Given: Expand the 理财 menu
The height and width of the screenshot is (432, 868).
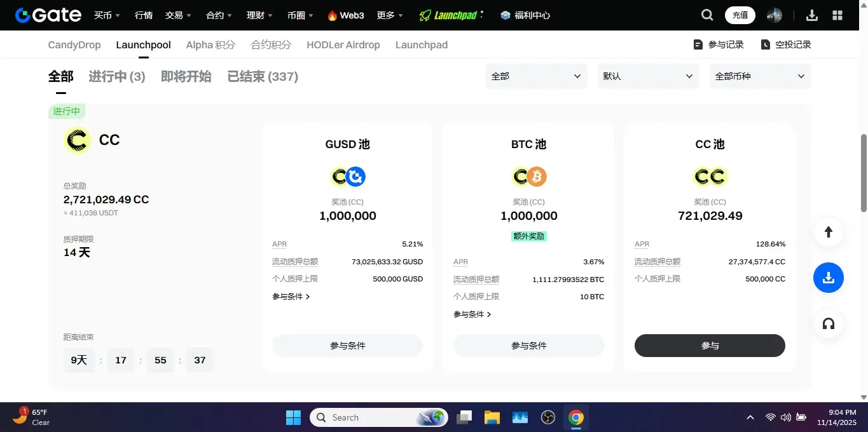Looking at the screenshot, I should 260,15.
